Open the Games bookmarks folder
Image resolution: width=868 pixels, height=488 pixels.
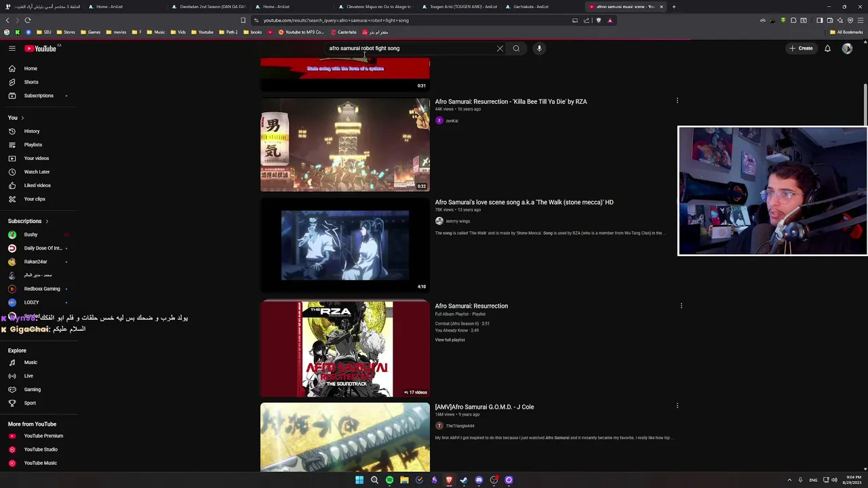coord(90,32)
